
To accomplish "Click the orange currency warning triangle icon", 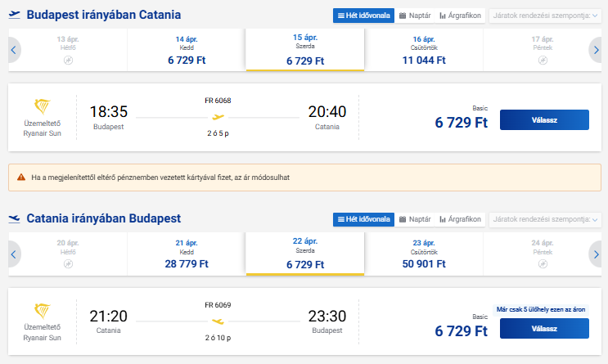I will [20, 177].
